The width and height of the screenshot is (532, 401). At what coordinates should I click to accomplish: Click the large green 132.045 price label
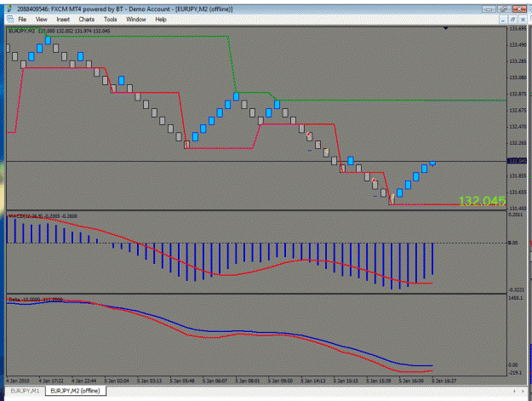[x=482, y=201]
